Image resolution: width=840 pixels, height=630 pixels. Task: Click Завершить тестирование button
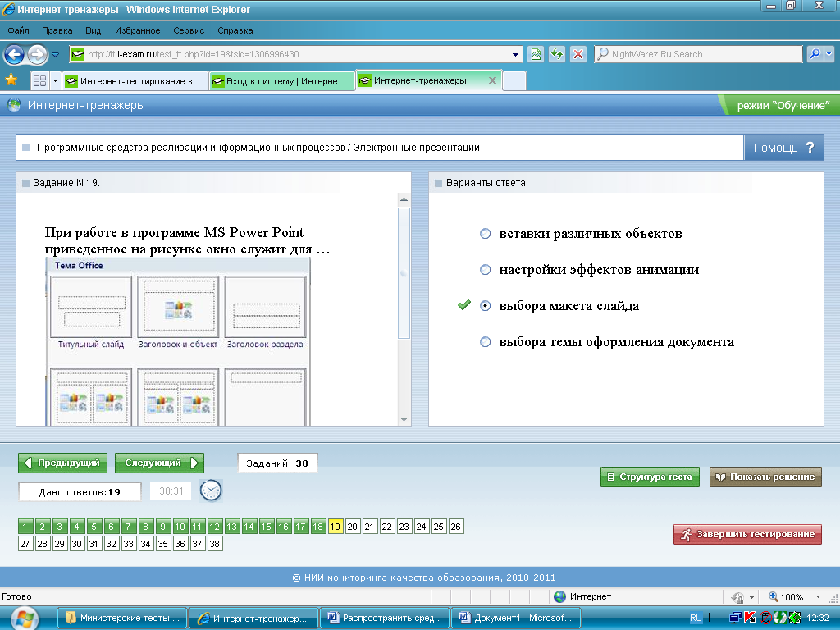coord(747,534)
